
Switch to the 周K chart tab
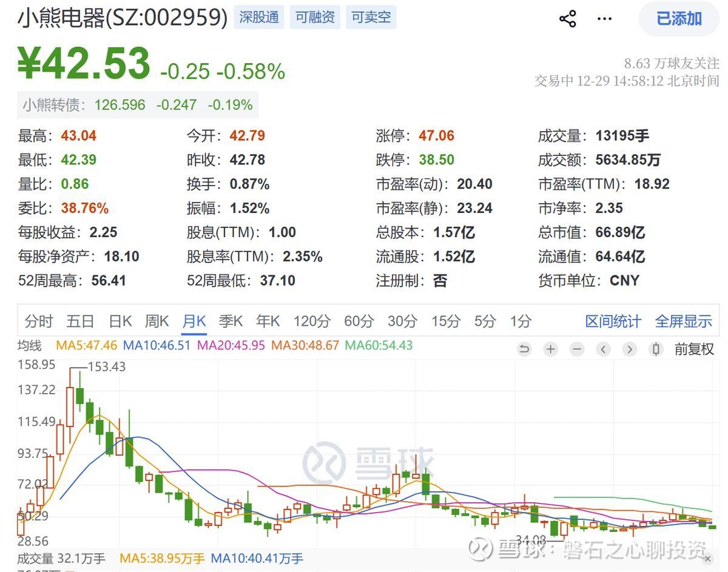coord(157,321)
